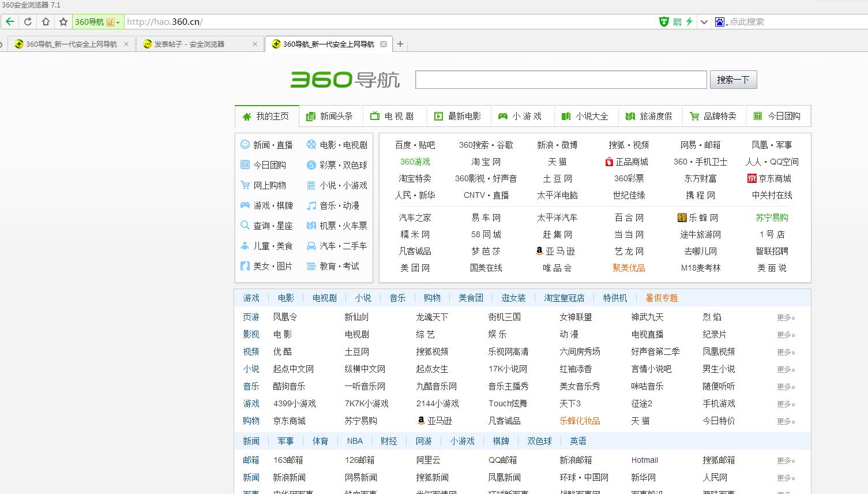Open the 电视剧 tab

(x=394, y=116)
